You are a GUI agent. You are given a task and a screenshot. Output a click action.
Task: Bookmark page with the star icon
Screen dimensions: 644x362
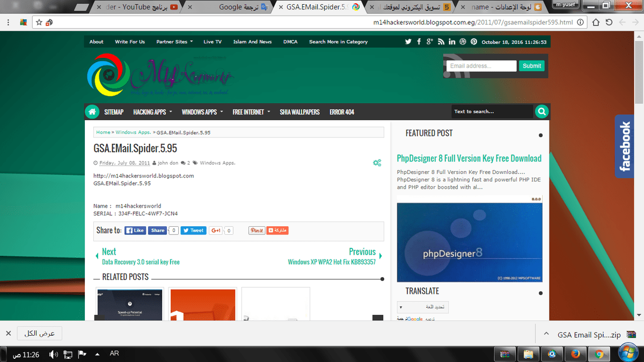click(39, 23)
